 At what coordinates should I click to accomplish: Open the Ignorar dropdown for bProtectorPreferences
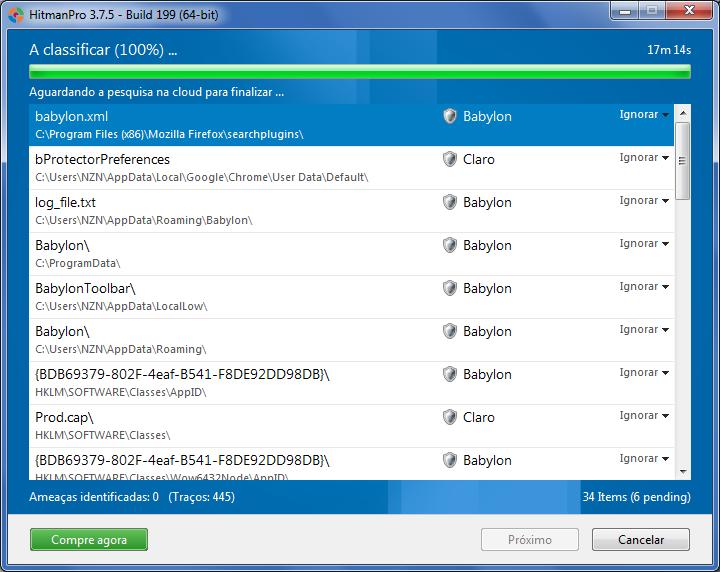point(644,157)
